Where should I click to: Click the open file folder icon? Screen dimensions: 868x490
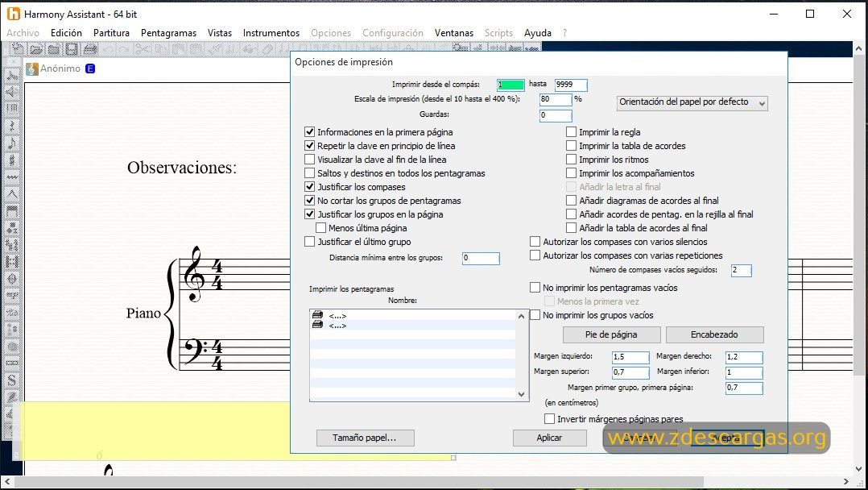pyautogui.click(x=36, y=49)
